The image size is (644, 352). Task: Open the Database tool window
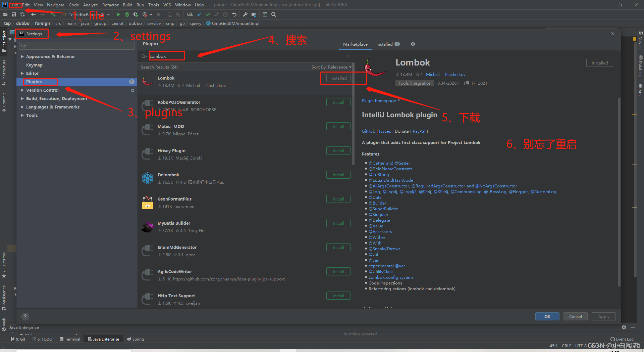[641, 65]
